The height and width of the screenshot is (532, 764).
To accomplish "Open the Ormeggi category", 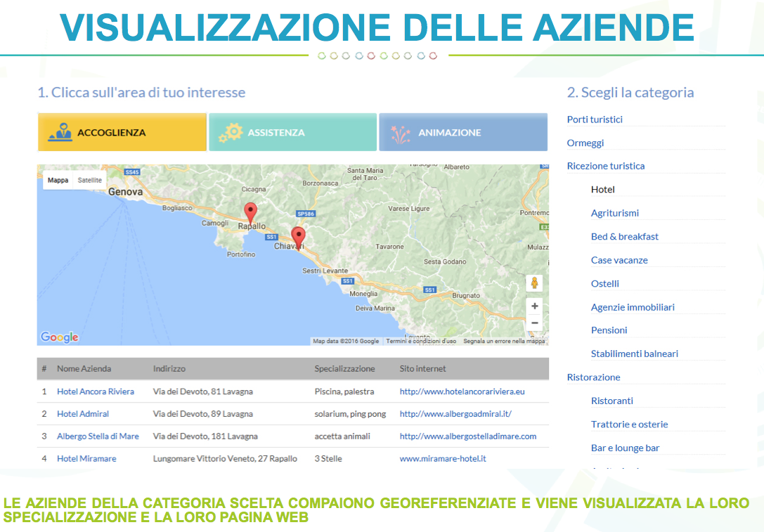I will [x=585, y=143].
